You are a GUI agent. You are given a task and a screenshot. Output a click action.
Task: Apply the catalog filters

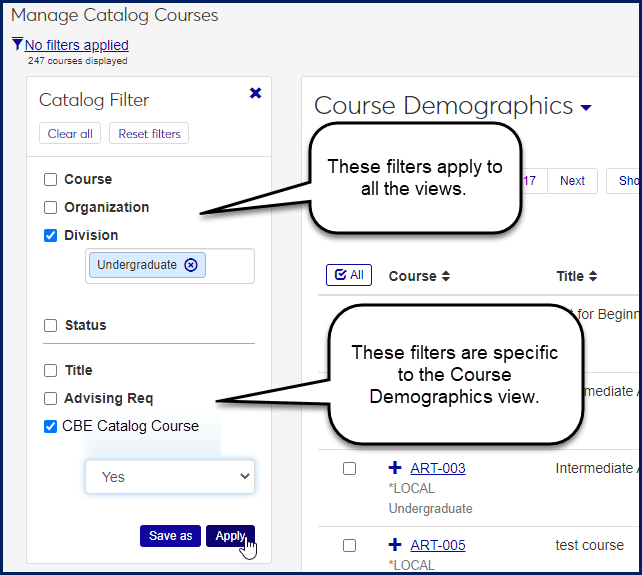click(230, 536)
